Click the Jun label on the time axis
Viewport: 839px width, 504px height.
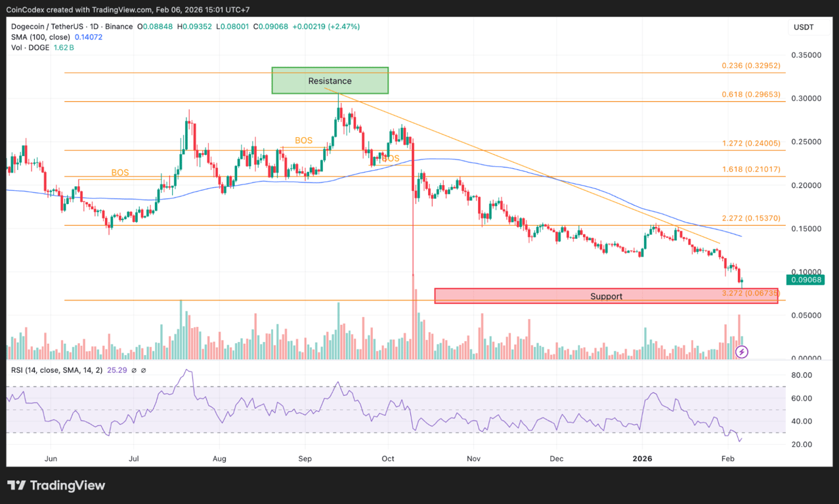51,459
